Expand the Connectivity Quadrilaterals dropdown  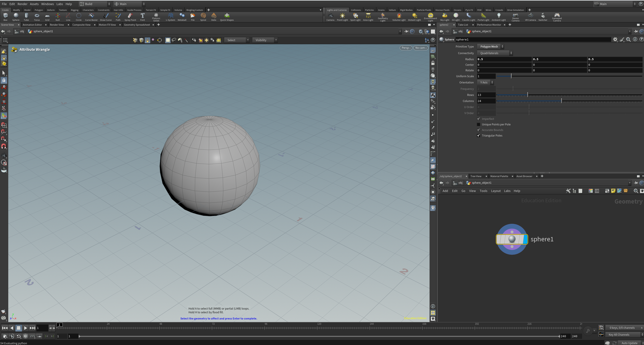pos(495,53)
